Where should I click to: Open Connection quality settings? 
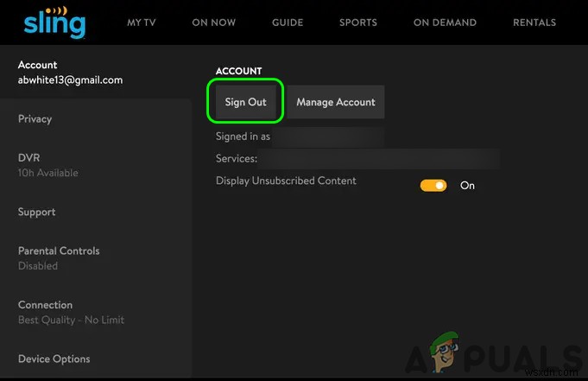[x=71, y=312]
